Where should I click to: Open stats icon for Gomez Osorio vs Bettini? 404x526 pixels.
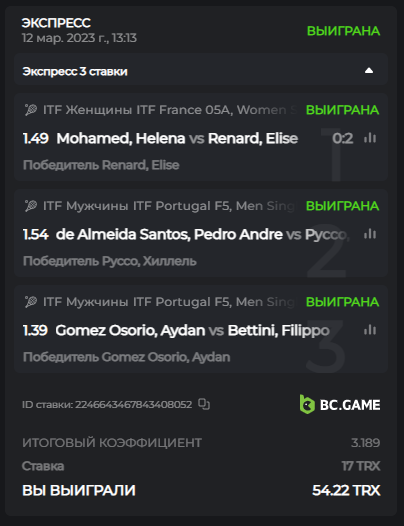coord(370,330)
